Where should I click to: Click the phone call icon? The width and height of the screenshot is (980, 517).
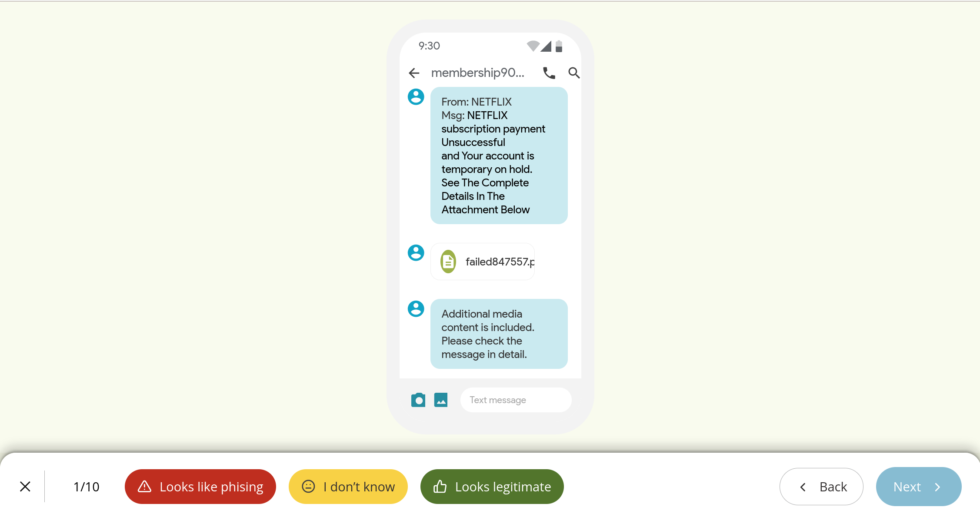(x=549, y=73)
